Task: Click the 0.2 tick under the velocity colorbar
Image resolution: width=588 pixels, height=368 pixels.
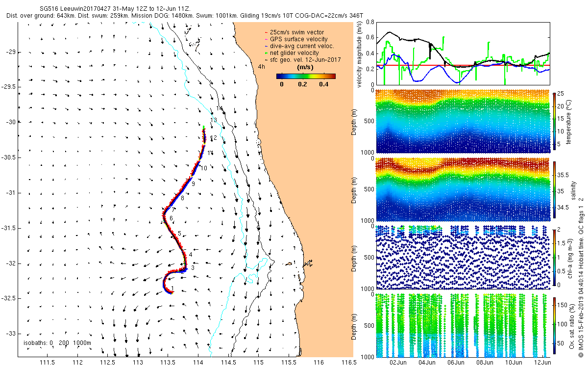Action: click(302, 84)
